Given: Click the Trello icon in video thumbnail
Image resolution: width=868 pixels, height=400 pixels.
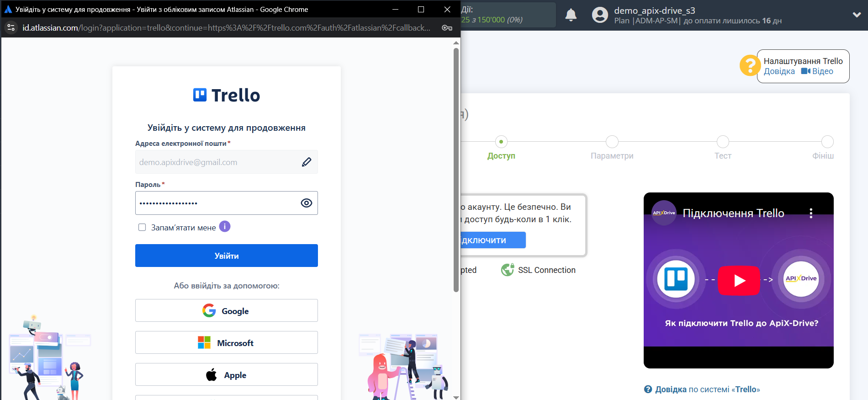Looking at the screenshot, I should [x=676, y=279].
